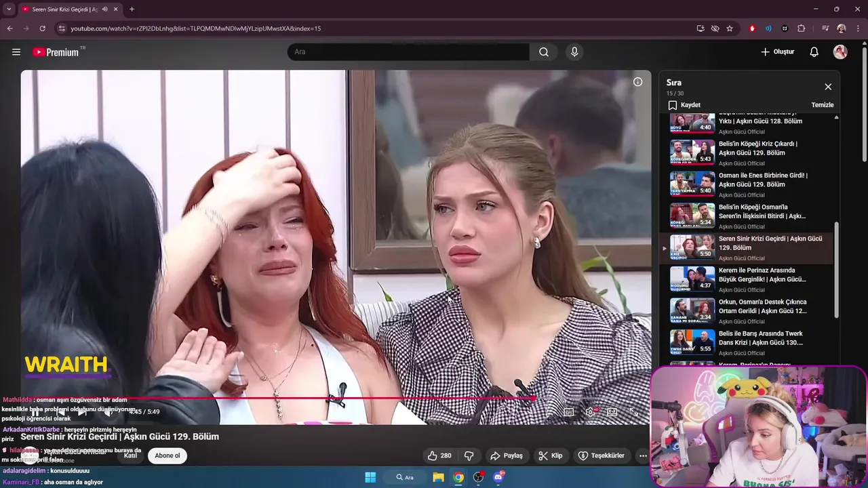The image size is (868, 488).
Task: Open File Explorer from taskbar
Action: coord(438,477)
